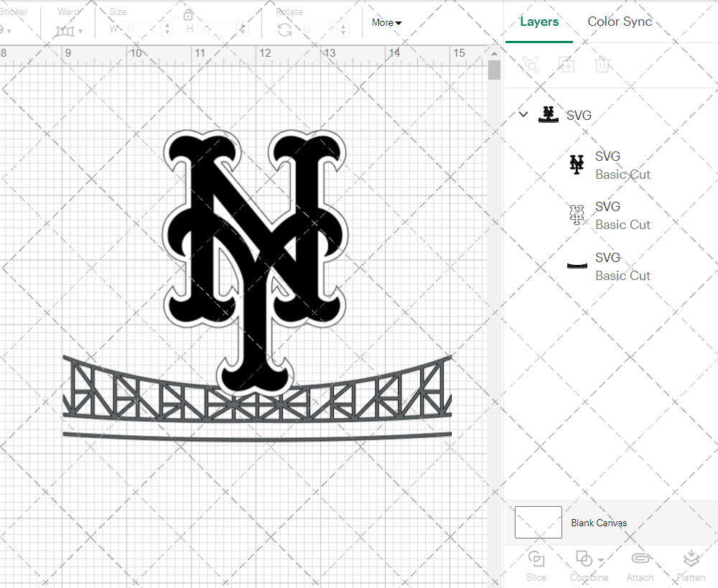Switch to the Color Sync tab
This screenshot has height=588, width=718.
pos(620,22)
